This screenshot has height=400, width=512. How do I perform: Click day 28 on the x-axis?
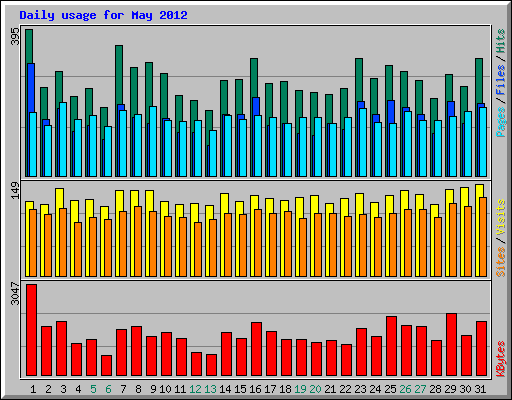(435, 389)
